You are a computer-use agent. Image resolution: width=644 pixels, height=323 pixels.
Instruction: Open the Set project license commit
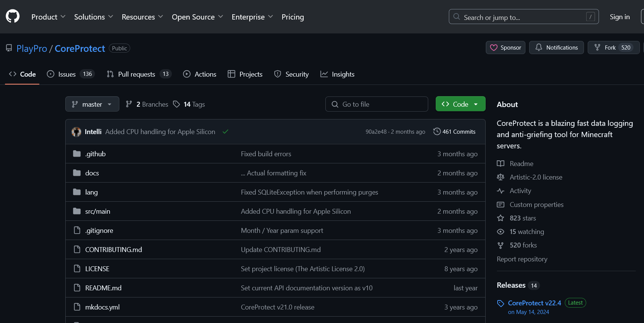point(303,269)
